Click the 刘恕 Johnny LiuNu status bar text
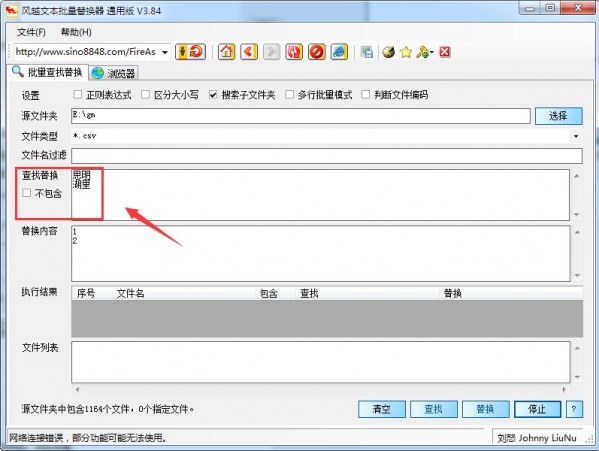Viewport: 599px width, 451px height. [537, 438]
